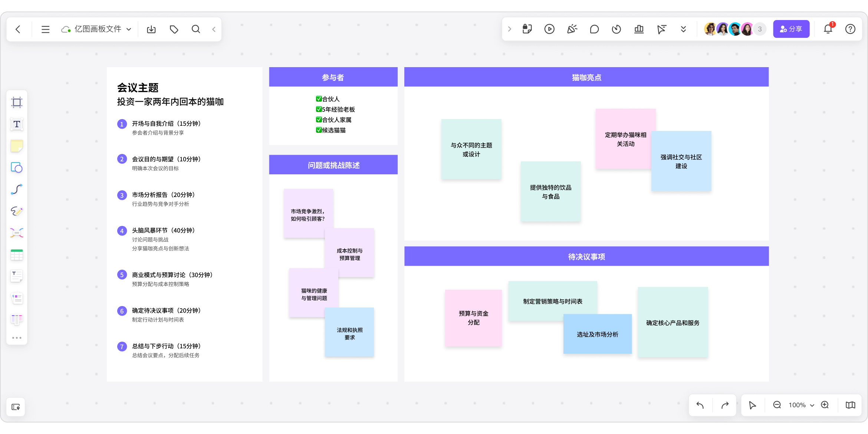Viewport: 868px width, 434px height.
Task: Choose the connector line tool
Action: point(17,190)
